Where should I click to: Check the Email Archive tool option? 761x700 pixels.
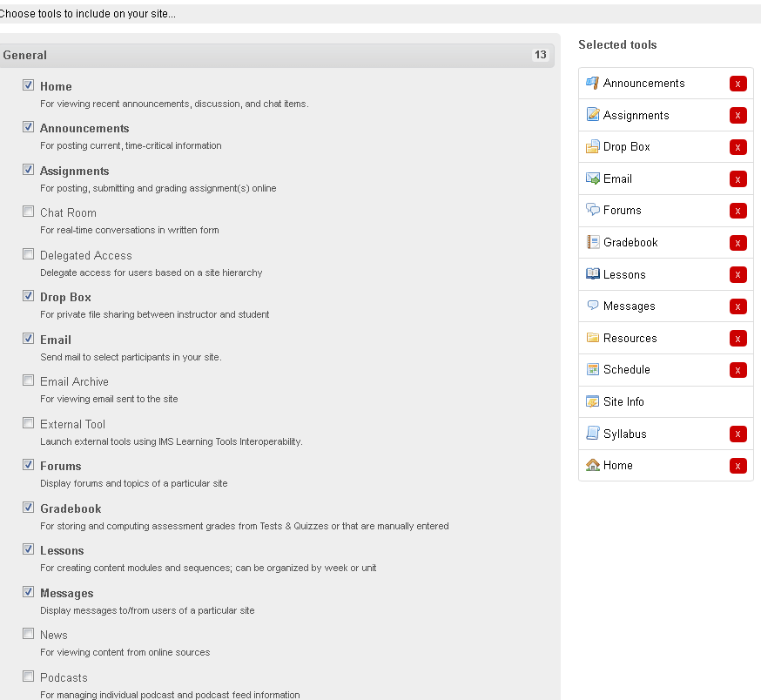tap(28, 380)
